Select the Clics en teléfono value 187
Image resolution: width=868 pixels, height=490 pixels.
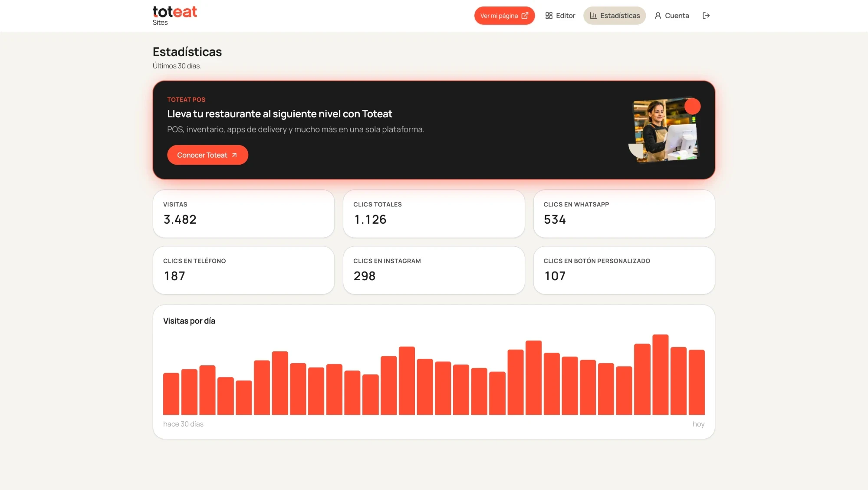click(174, 276)
